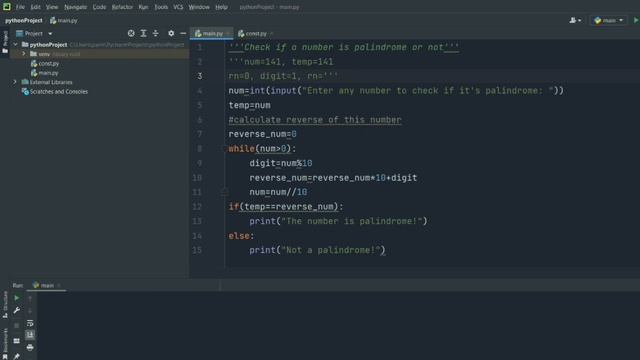Click the digit=num%10 code line
This screenshot has height=360, width=640.
coord(281,163)
